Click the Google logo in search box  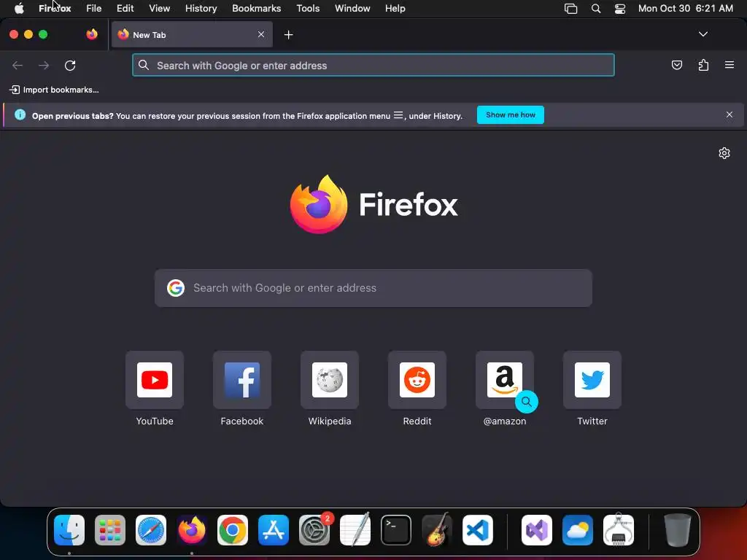(176, 288)
